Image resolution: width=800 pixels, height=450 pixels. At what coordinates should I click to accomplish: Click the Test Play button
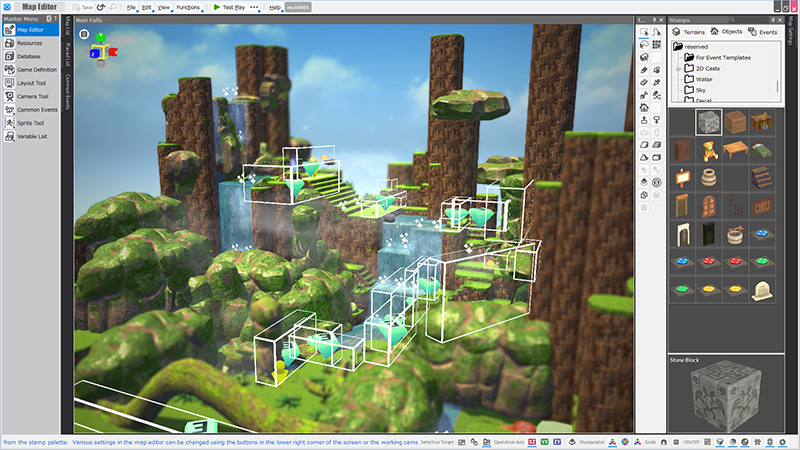pos(229,7)
